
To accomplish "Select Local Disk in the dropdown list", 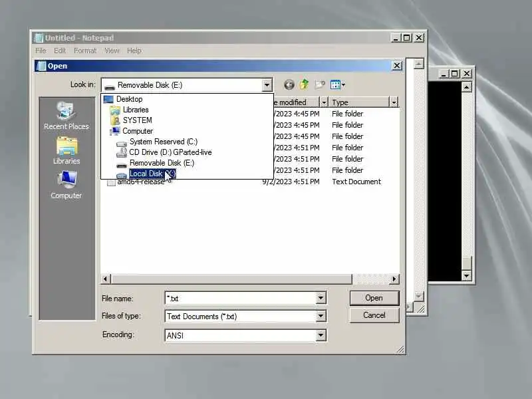I will point(152,174).
